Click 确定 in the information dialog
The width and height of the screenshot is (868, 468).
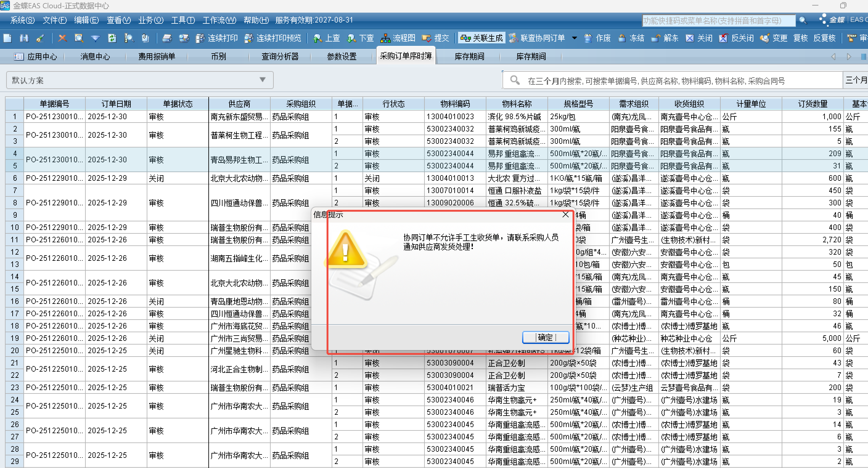coord(545,337)
